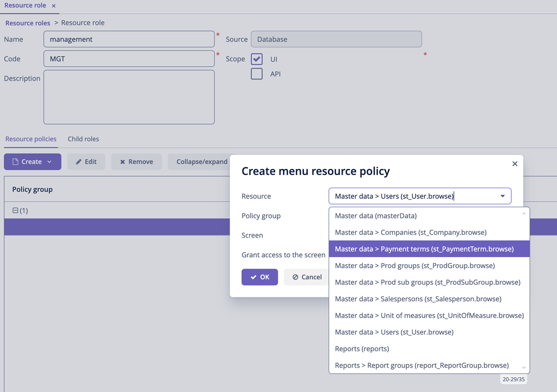Click the scroll-up arrow in the resource list

(x=523, y=213)
